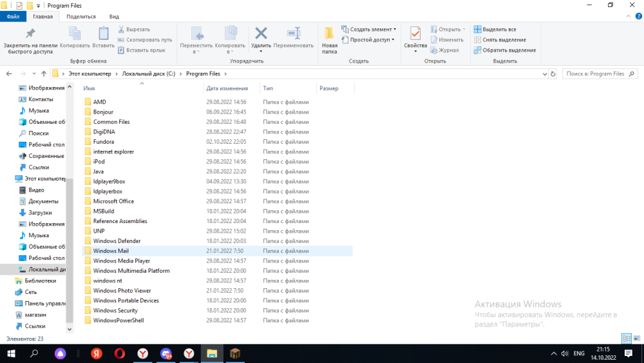The height and width of the screenshot is (363, 644).
Task: Open recent locations dropdown arrow
Action: (x=34, y=74)
